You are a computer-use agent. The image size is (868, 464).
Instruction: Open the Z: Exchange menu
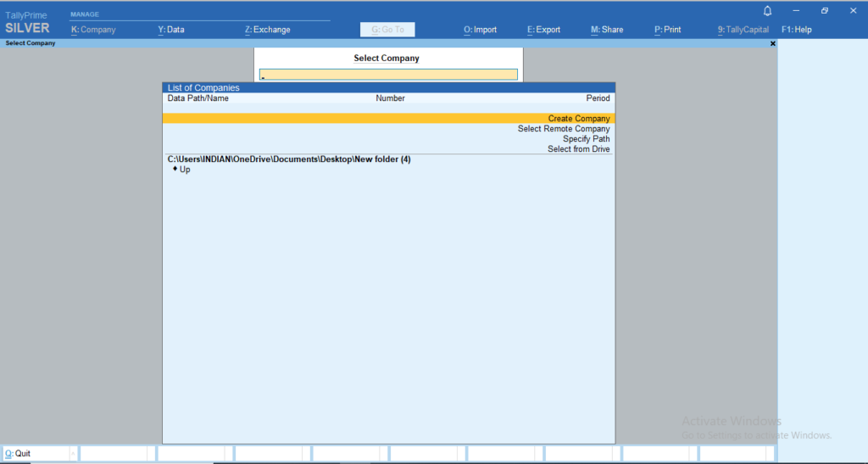267,30
